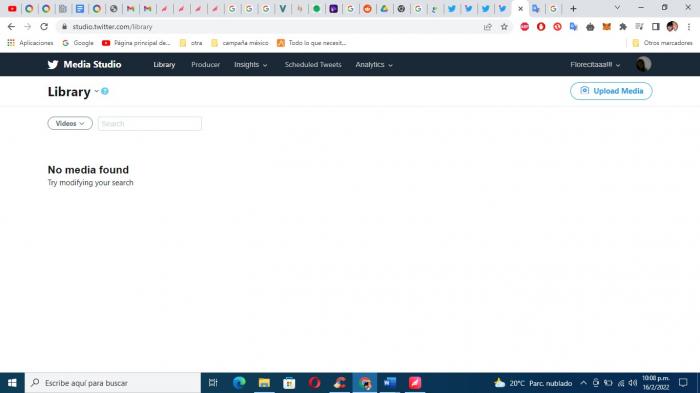Click the Media Studio profile avatar
This screenshot has width=700, height=393.
[x=643, y=64]
